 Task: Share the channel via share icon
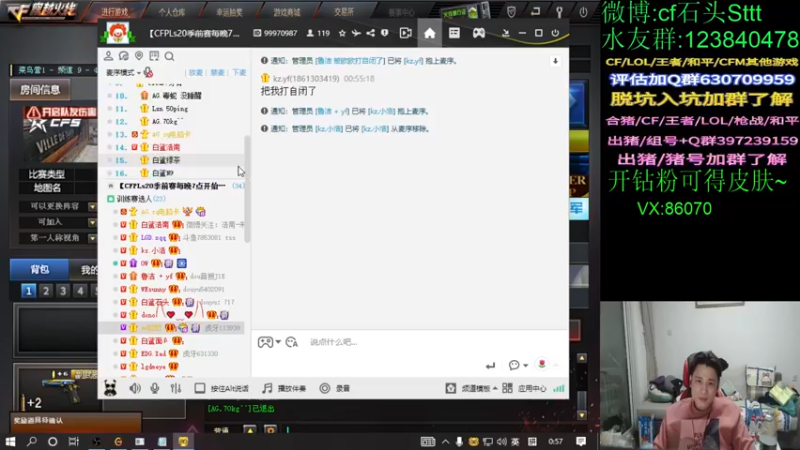(370, 33)
